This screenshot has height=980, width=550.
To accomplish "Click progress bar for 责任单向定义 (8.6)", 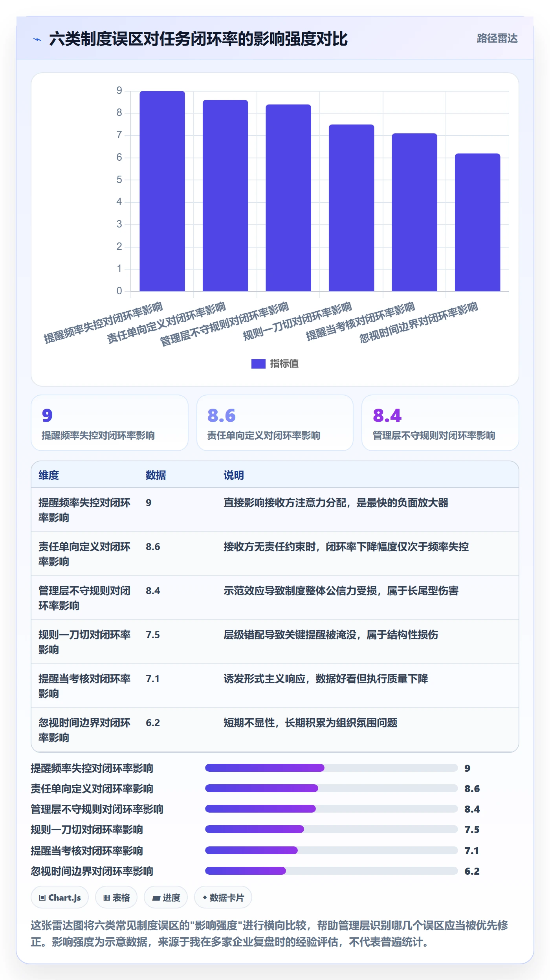I will point(331,788).
